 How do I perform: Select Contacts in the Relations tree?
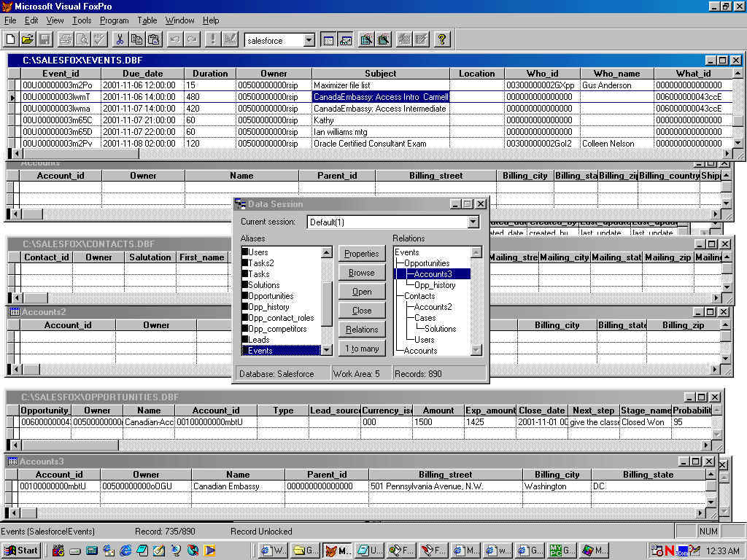[x=419, y=296]
